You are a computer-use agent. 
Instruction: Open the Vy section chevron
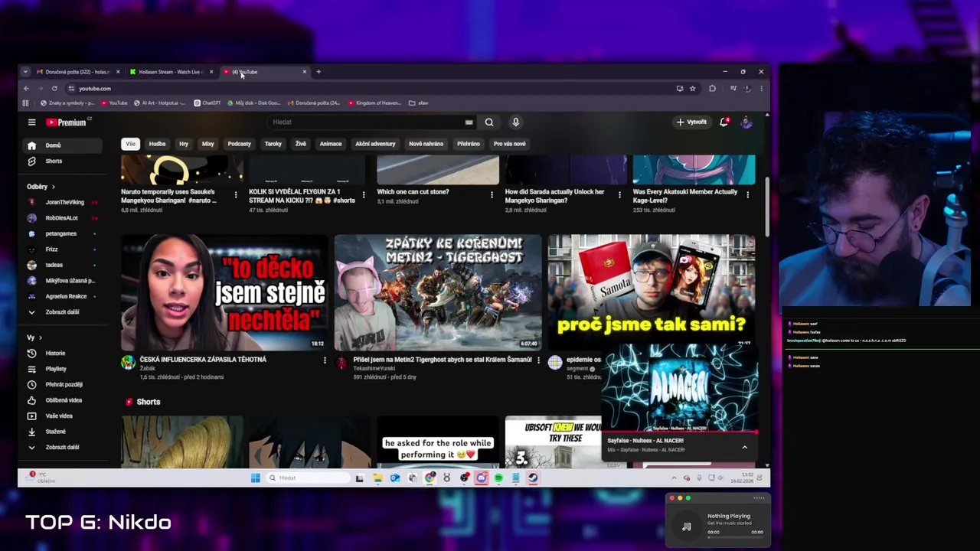tap(41, 337)
